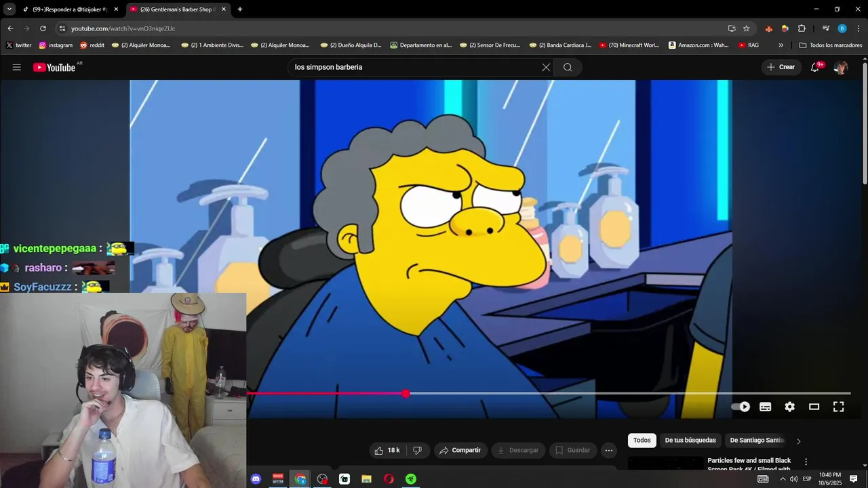This screenshot has width=868, height=488.
Task: Select the Todos chip
Action: click(642, 441)
